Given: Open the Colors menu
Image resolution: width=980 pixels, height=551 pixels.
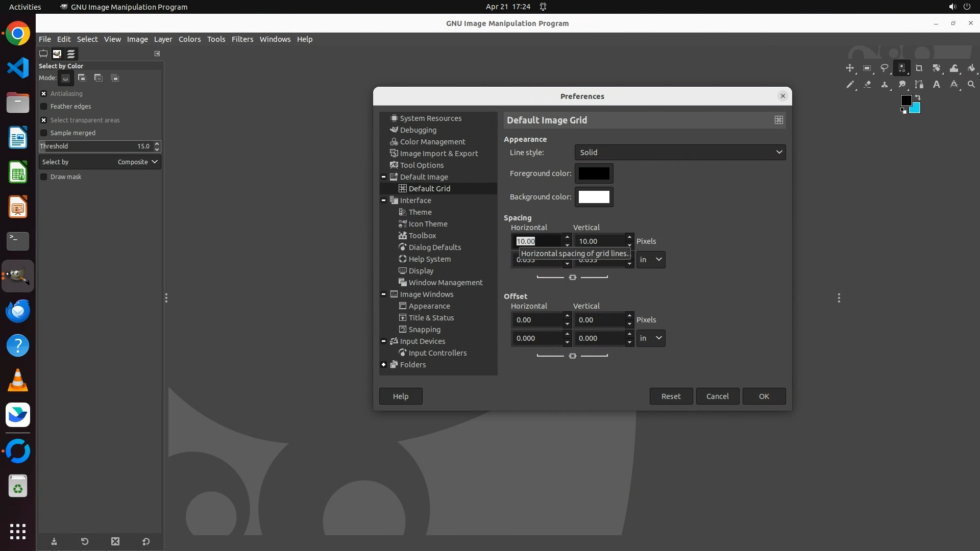Looking at the screenshot, I should (x=189, y=39).
